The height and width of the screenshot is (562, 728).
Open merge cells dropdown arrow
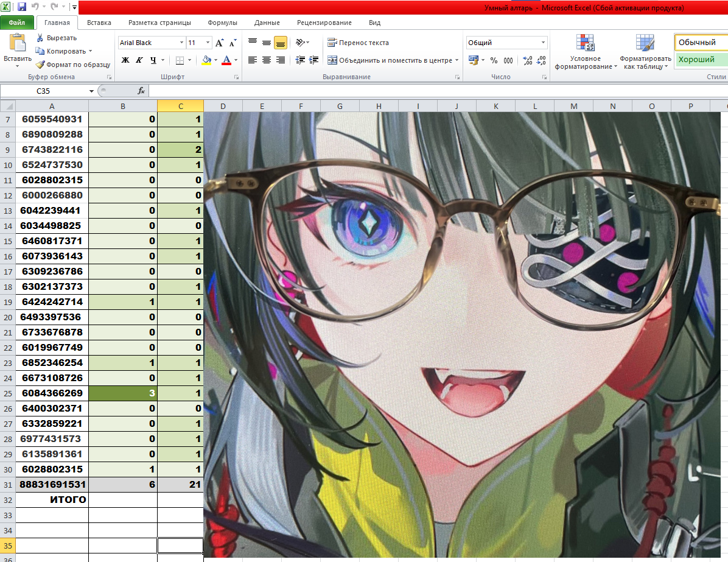point(457,60)
